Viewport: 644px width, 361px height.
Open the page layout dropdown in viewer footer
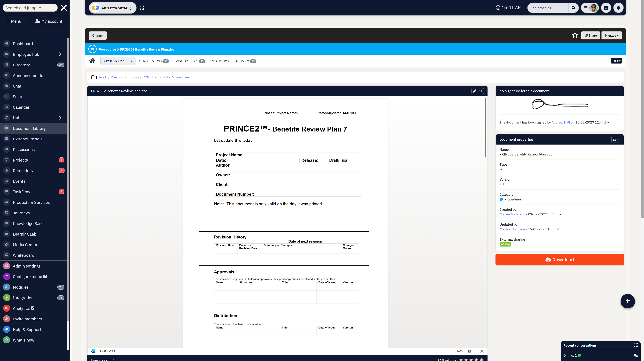[471, 351]
